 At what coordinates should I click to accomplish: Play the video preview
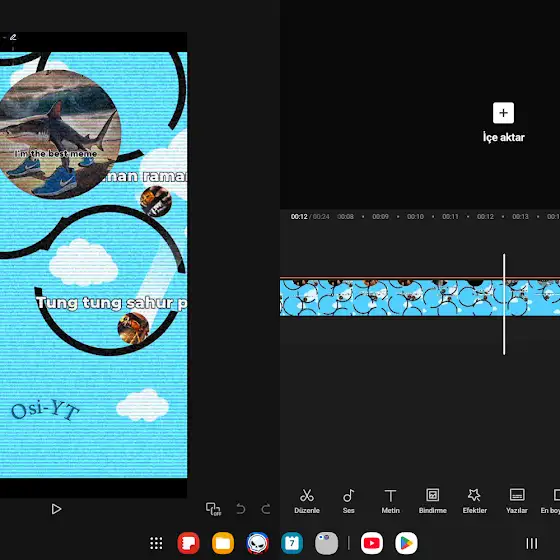[x=56, y=509]
